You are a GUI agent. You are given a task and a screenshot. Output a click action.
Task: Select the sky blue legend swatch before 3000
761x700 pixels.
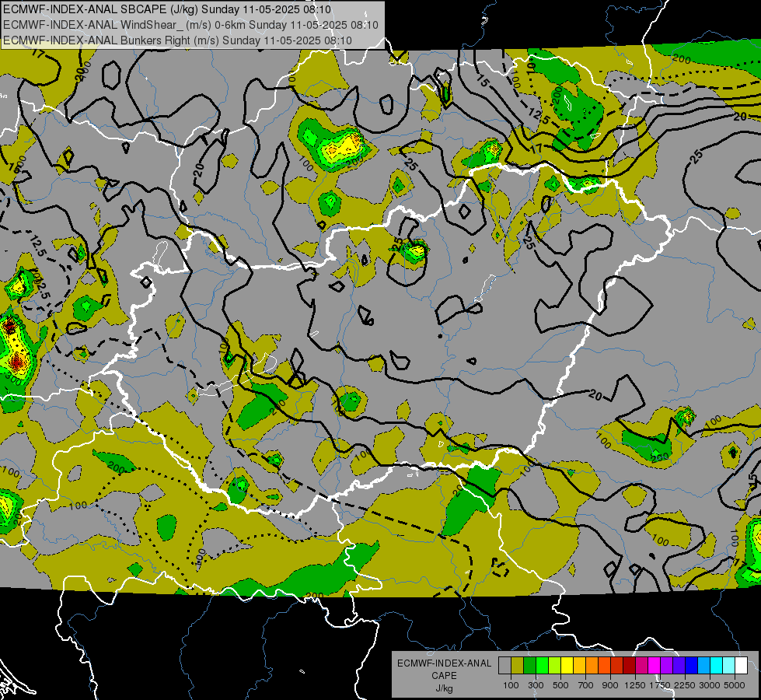pyautogui.click(x=703, y=666)
